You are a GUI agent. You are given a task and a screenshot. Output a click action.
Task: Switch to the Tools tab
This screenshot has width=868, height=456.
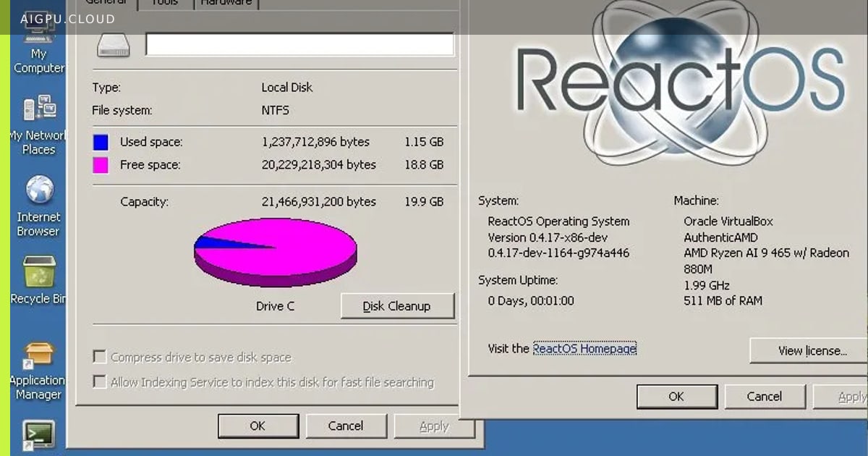point(164,4)
